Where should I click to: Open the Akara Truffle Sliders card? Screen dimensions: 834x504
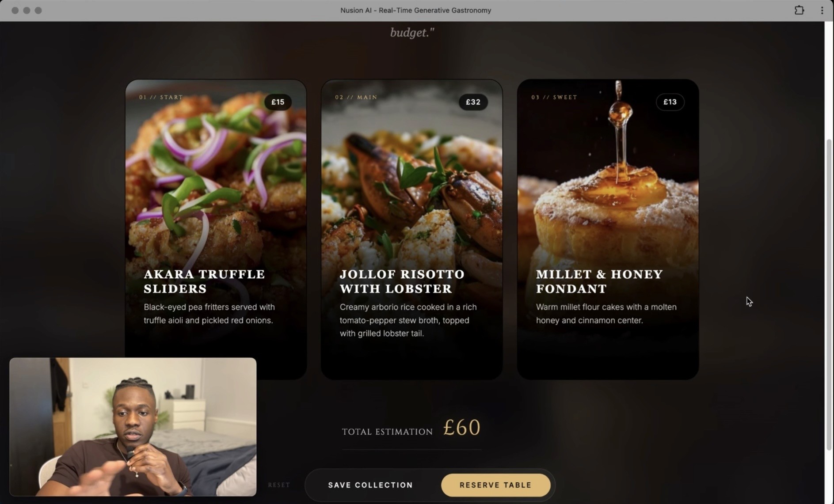[x=216, y=229]
